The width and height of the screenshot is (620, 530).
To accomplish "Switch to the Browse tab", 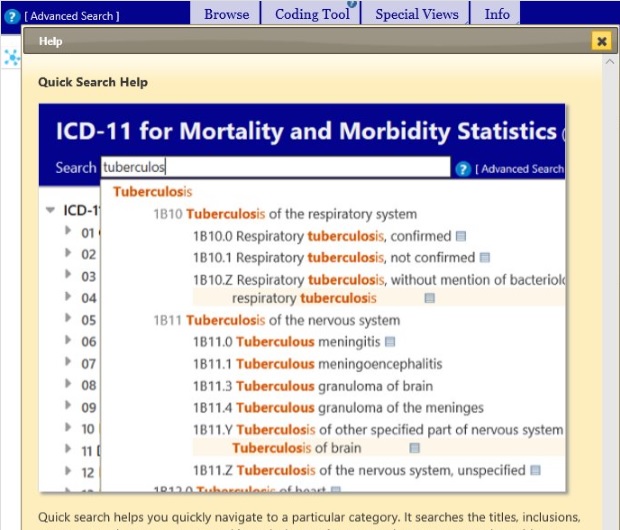I will [x=227, y=14].
